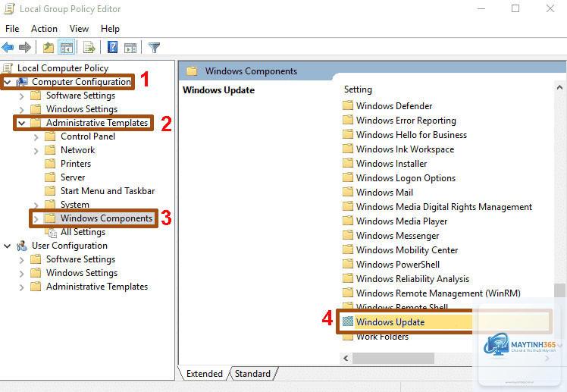Viewport: 567px width, 392px height.
Task: Maximize the Local Group Policy Editor window
Action: [x=515, y=8]
